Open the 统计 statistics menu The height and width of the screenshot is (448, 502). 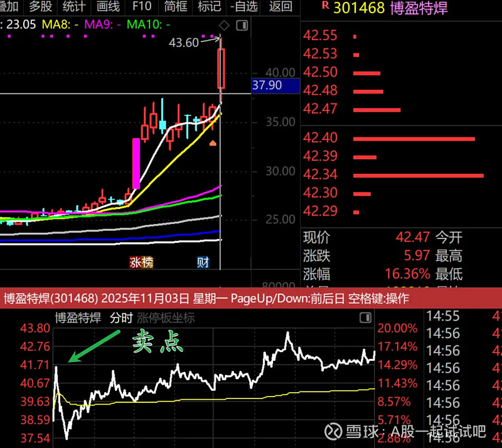coord(73,8)
